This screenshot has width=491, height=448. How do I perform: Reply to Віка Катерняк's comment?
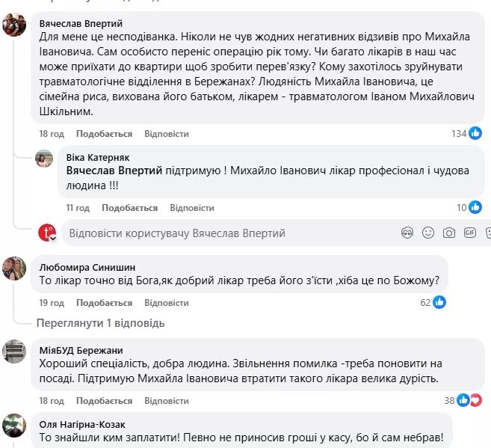click(x=192, y=208)
